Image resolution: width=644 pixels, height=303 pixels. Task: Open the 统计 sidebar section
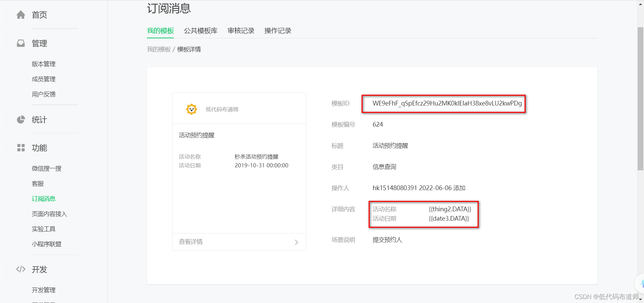pyautogui.click(x=39, y=120)
